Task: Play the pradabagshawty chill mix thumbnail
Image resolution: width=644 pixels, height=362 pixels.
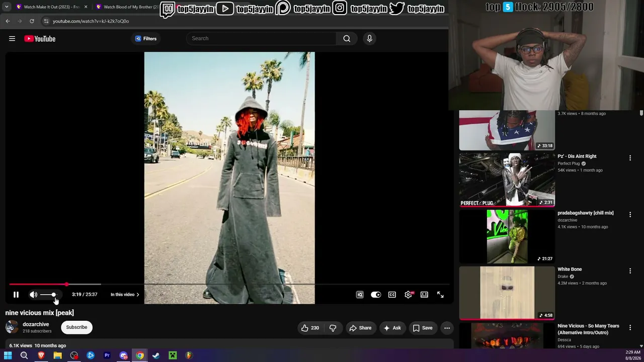Action: pyautogui.click(x=507, y=236)
